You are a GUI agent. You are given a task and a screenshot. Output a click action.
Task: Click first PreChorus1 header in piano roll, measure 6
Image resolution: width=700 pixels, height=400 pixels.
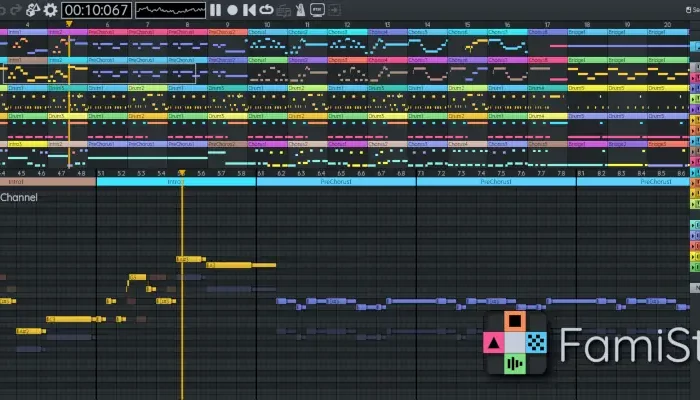coord(336,182)
